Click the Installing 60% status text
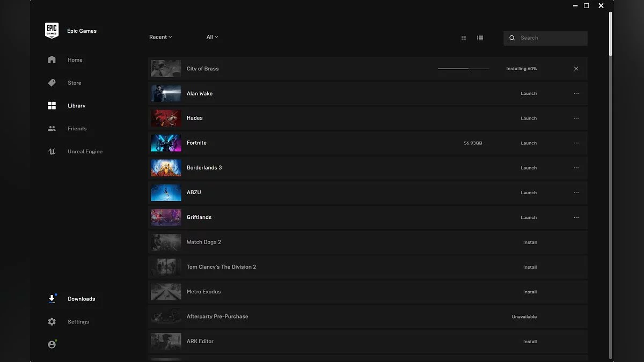644x362 pixels. pos(521,69)
